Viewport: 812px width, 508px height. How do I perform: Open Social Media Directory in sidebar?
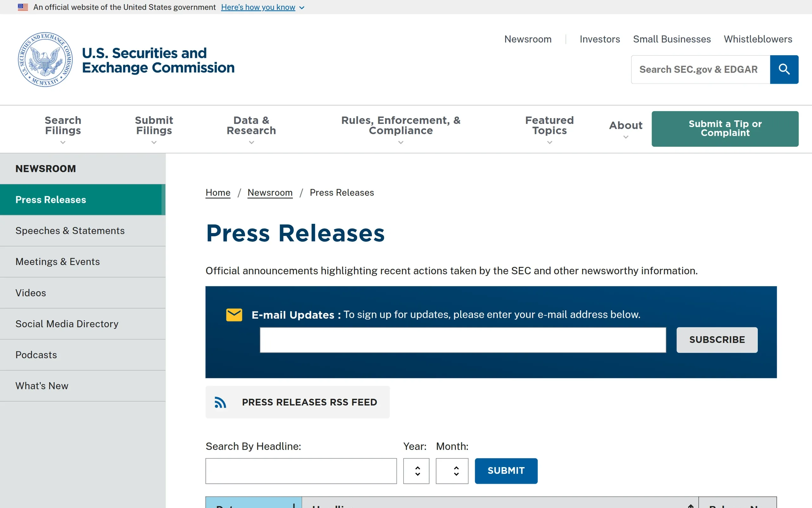pyautogui.click(x=82, y=324)
